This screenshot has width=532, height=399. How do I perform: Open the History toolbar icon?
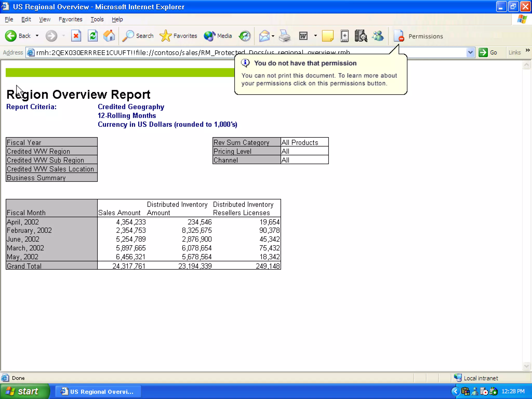click(245, 36)
